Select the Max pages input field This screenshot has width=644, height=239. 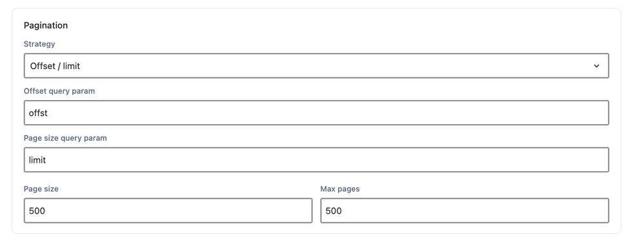[465, 211]
